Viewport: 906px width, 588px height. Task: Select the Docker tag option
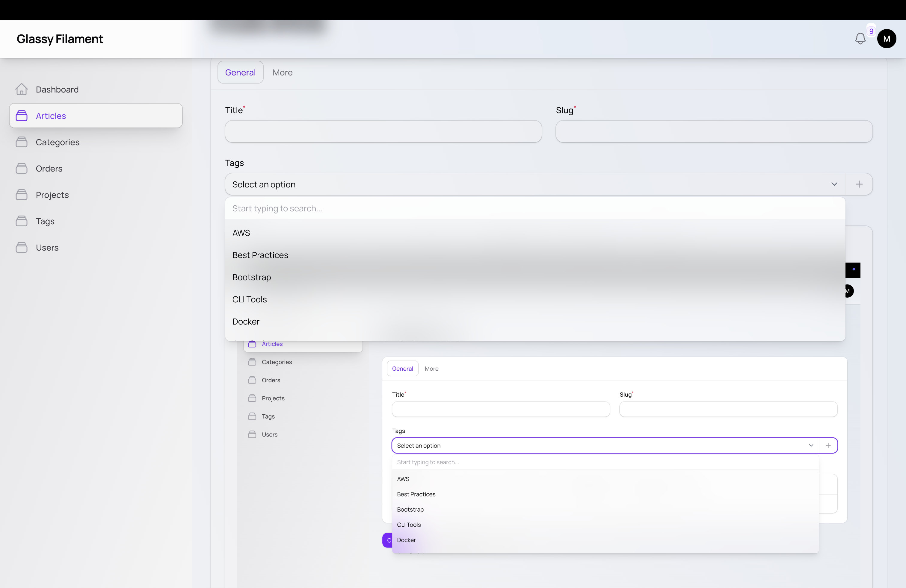tap(535, 321)
